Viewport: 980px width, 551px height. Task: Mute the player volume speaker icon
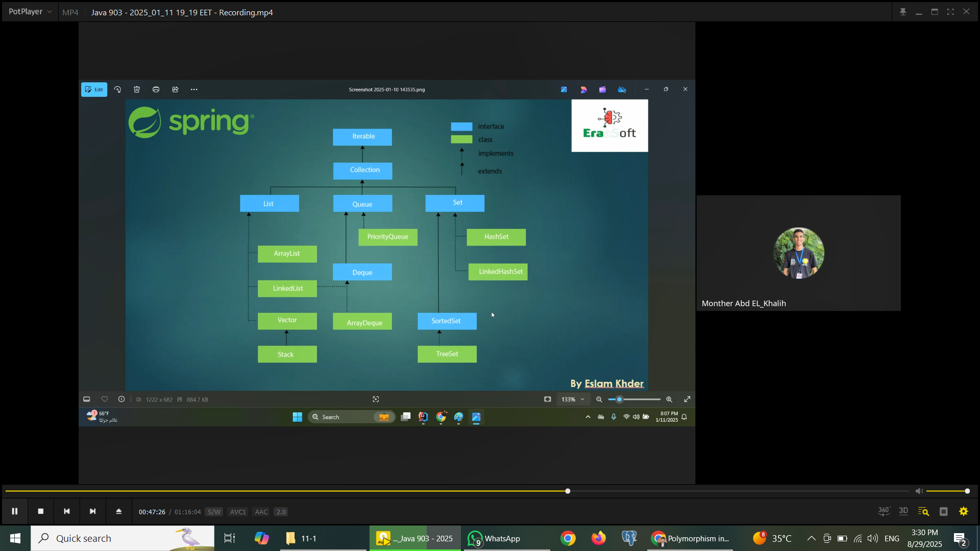(x=919, y=491)
